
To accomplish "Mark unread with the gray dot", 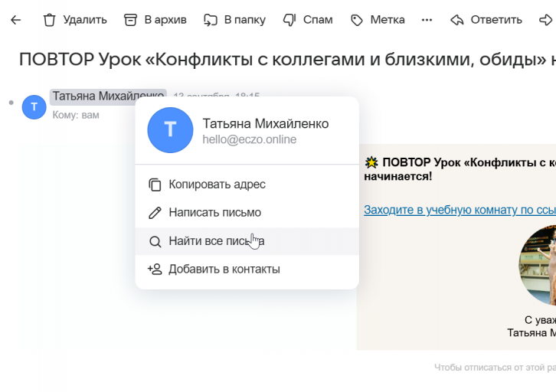I will pyautogui.click(x=11, y=103).
